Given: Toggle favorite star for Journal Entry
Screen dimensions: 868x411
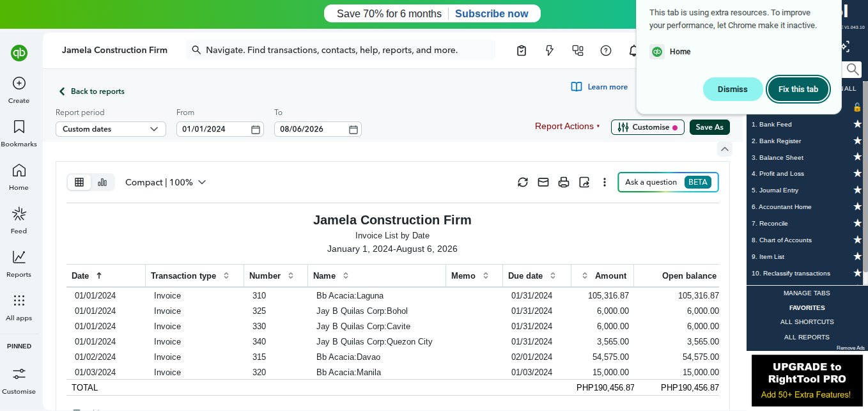Looking at the screenshot, I should [857, 190].
